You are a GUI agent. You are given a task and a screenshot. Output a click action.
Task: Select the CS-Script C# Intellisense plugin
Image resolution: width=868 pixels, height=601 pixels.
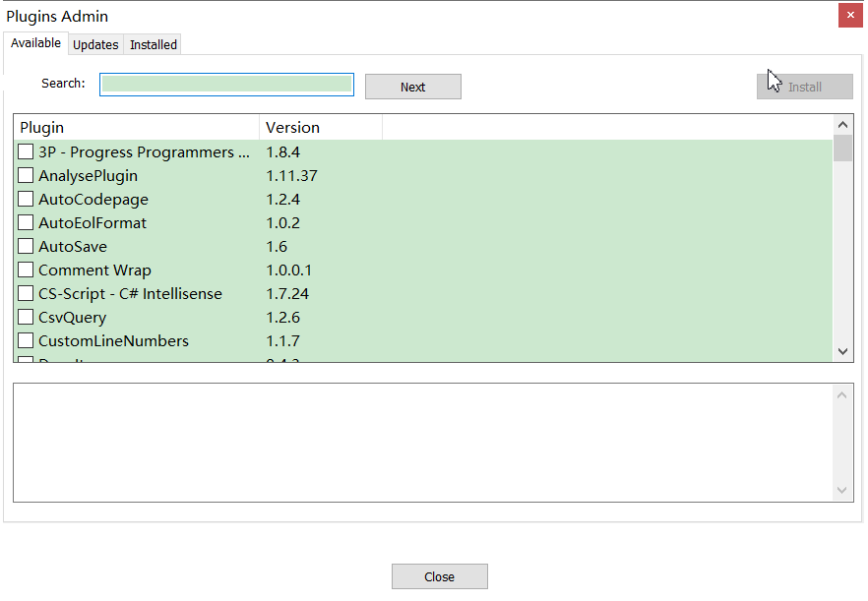[25, 293]
